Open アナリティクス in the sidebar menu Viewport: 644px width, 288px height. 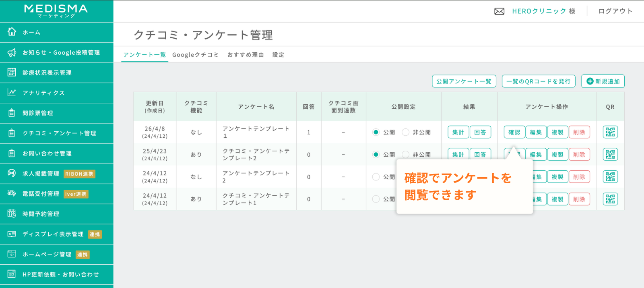tap(56, 93)
